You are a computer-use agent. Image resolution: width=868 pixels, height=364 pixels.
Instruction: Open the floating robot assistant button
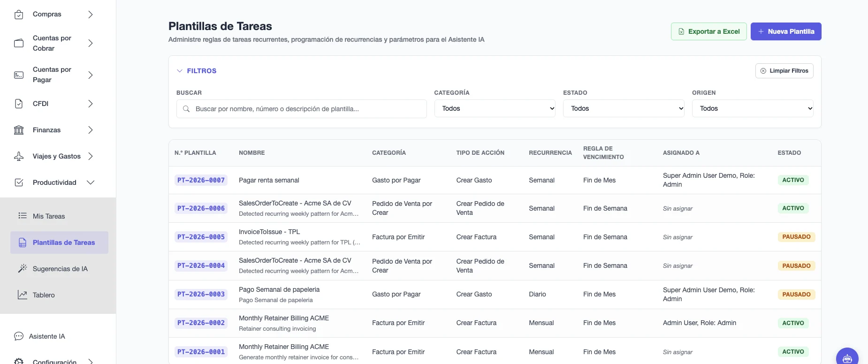pos(847,358)
